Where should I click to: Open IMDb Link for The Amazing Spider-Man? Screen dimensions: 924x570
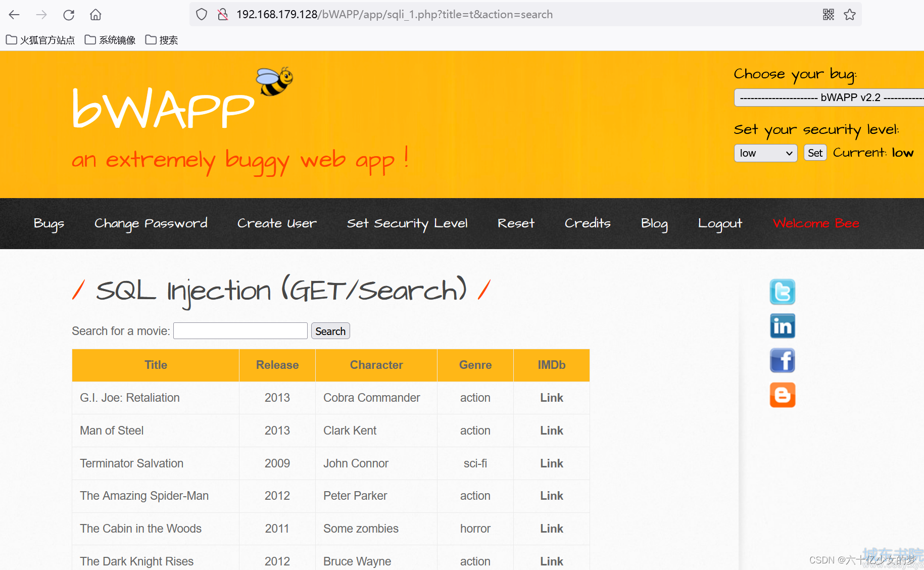click(552, 496)
